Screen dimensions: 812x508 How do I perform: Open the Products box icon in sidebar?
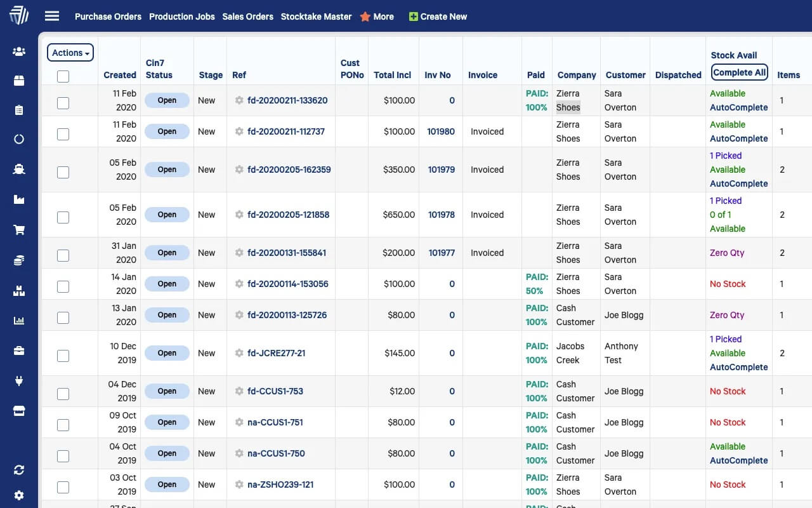[19, 81]
